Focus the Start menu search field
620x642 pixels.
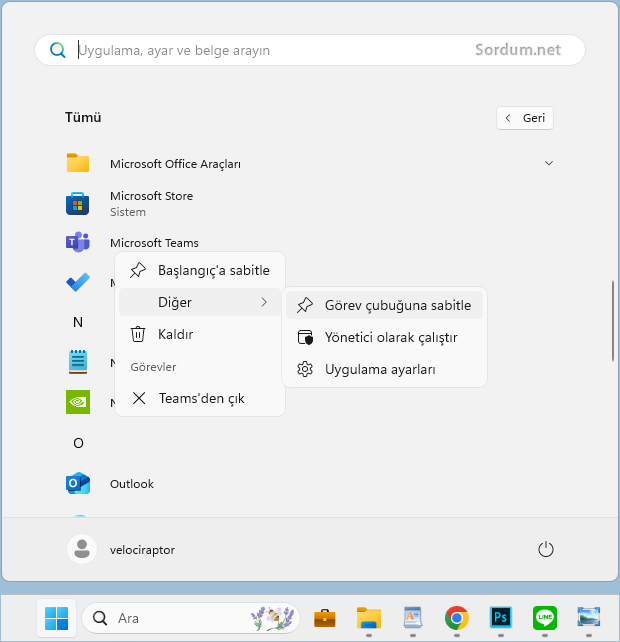pyautogui.click(x=310, y=50)
